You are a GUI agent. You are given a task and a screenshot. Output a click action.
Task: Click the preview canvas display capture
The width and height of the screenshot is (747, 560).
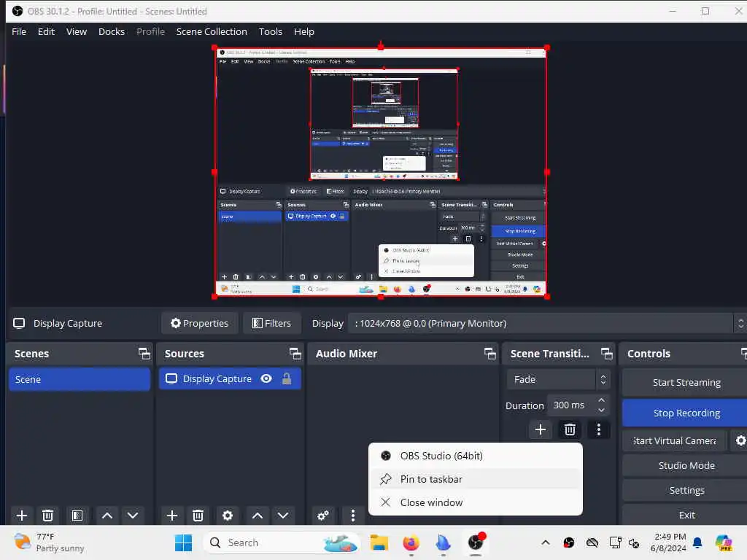381,172
